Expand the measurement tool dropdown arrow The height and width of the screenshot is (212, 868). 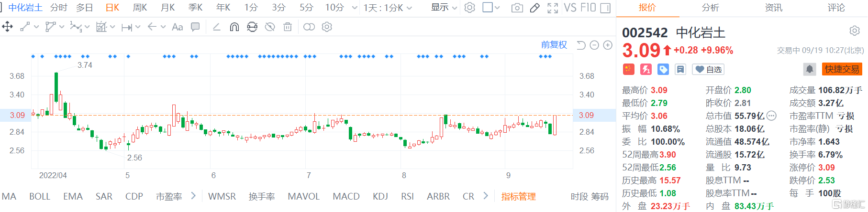tap(112, 27)
